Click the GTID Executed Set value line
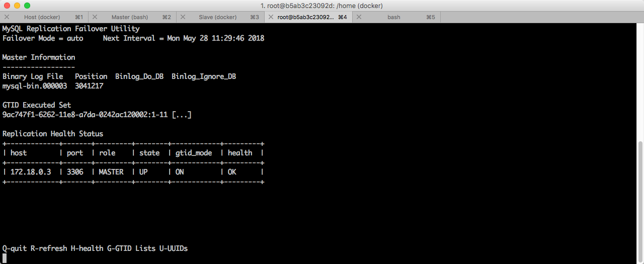The image size is (644, 264). (x=97, y=115)
